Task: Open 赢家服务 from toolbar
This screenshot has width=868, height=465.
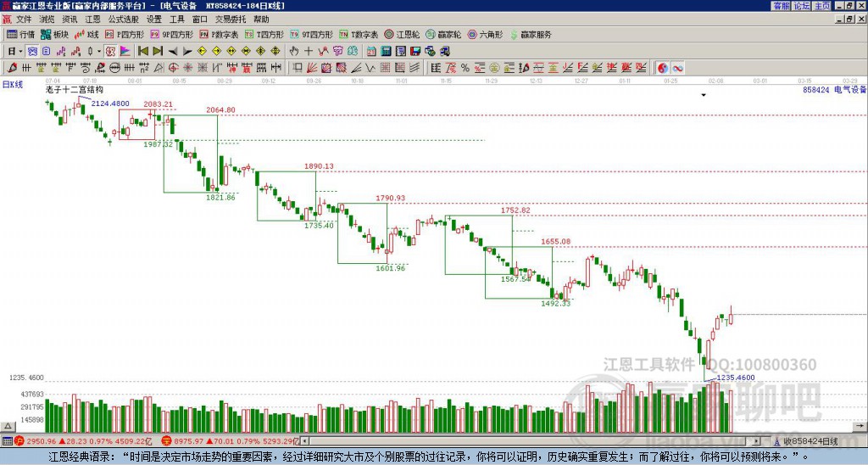Action: tap(531, 34)
